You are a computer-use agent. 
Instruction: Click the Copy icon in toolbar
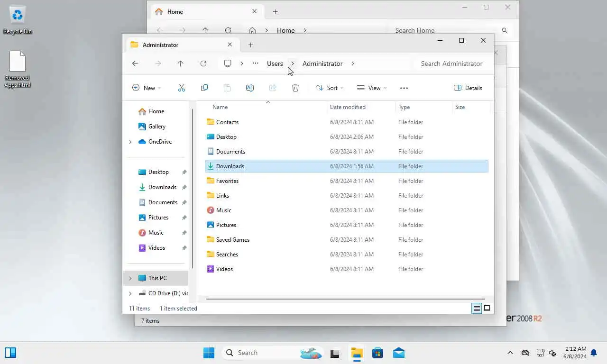coord(204,88)
